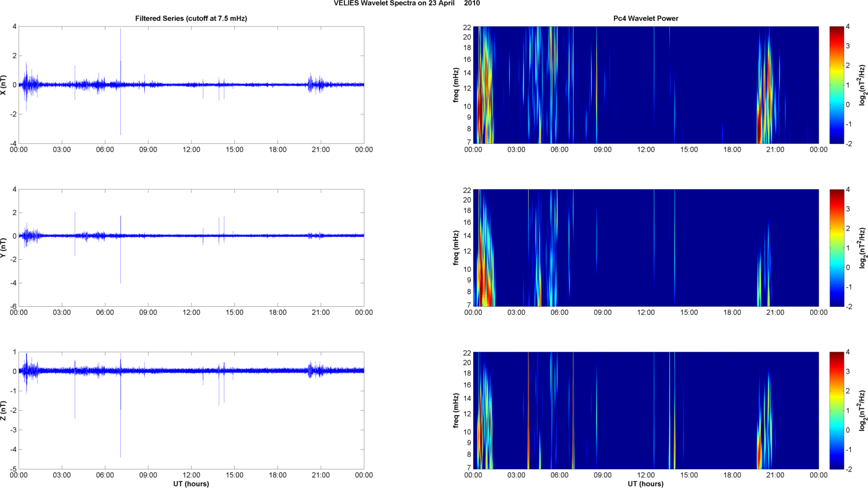Select the Filtered Series cutoff title text
Viewport: 868px width, 488px height.
(x=191, y=18)
